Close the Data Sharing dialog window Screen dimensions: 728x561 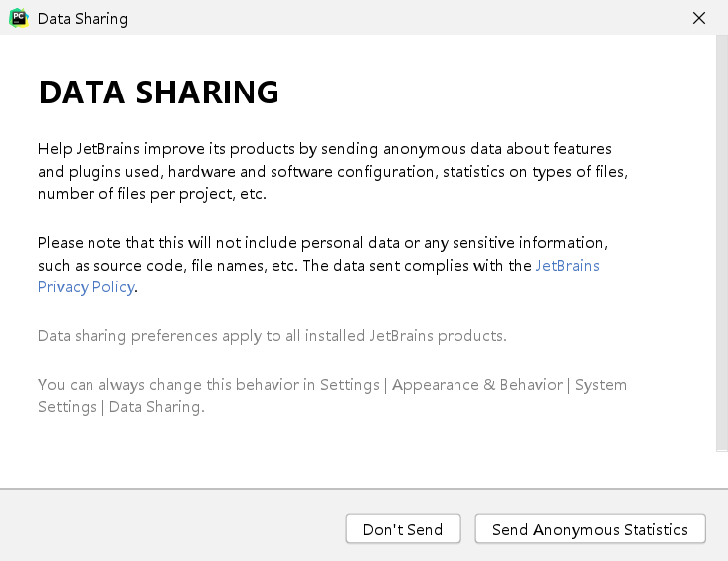click(x=699, y=18)
